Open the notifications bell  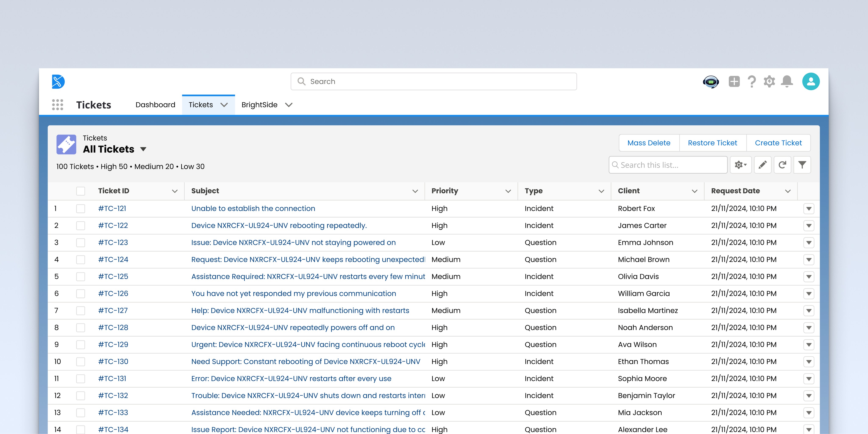pyautogui.click(x=787, y=82)
